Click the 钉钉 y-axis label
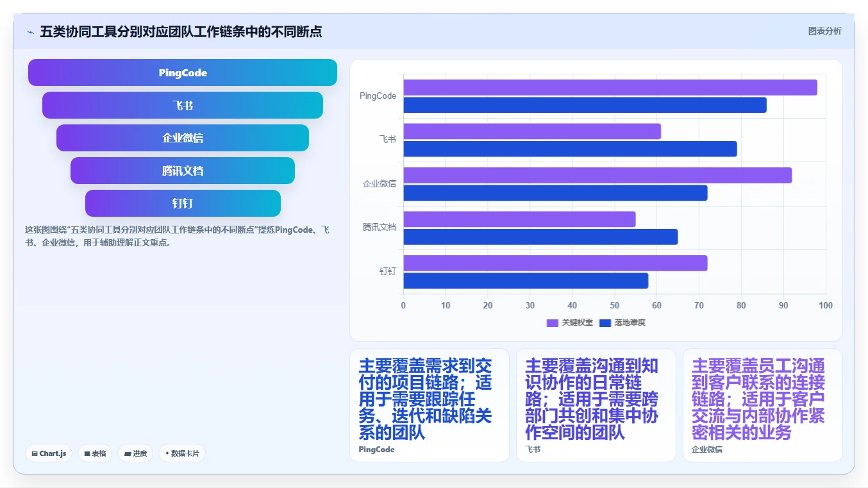 (387, 271)
